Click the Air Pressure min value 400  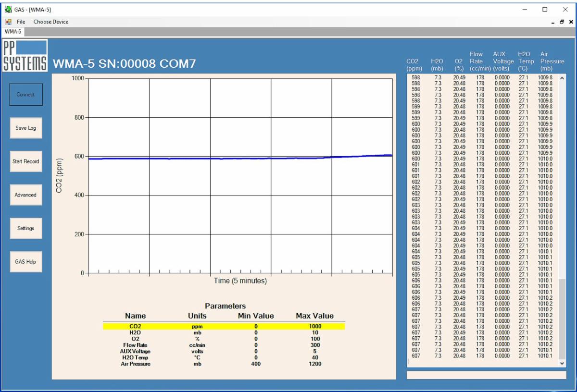[x=256, y=364]
